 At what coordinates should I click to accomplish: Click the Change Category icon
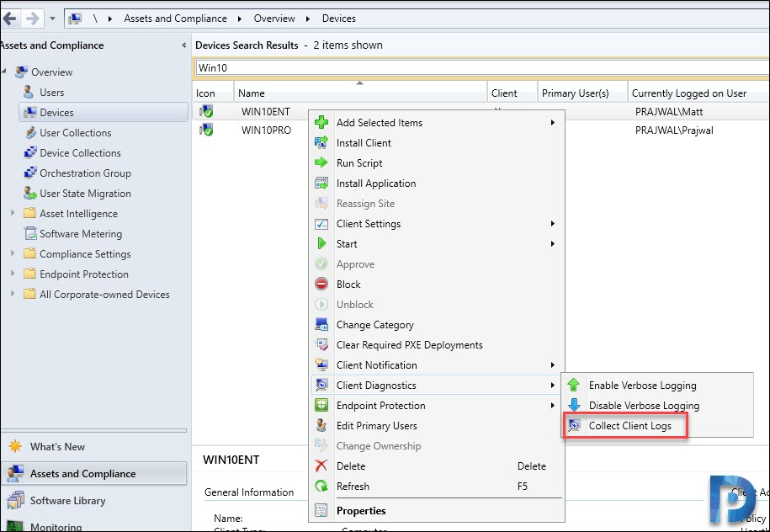[x=321, y=325]
